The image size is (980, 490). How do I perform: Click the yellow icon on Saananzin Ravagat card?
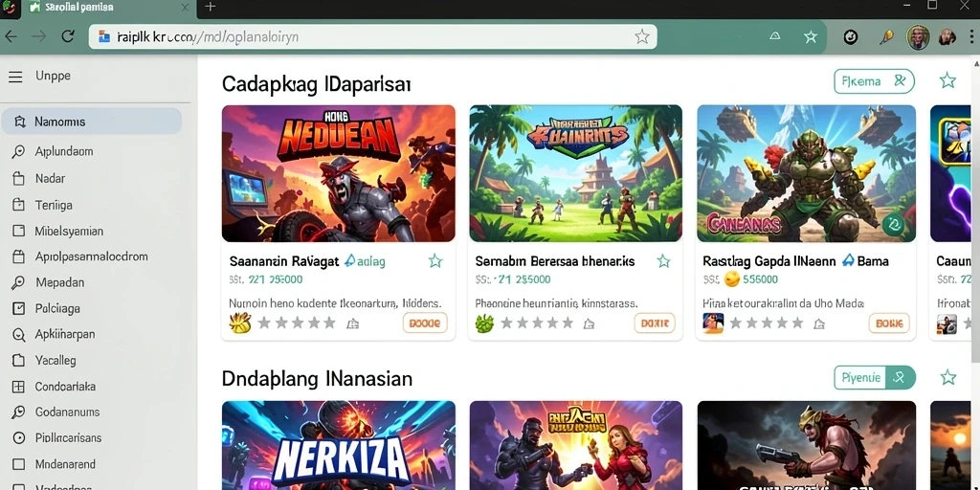point(240,323)
